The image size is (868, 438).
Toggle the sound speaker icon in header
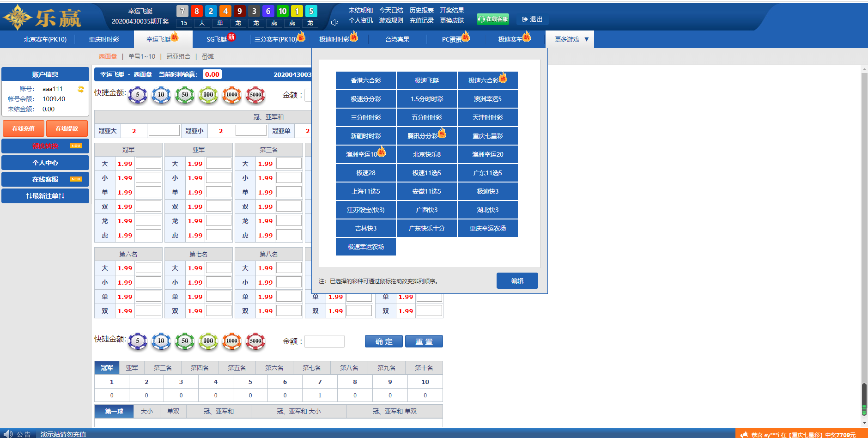335,23
